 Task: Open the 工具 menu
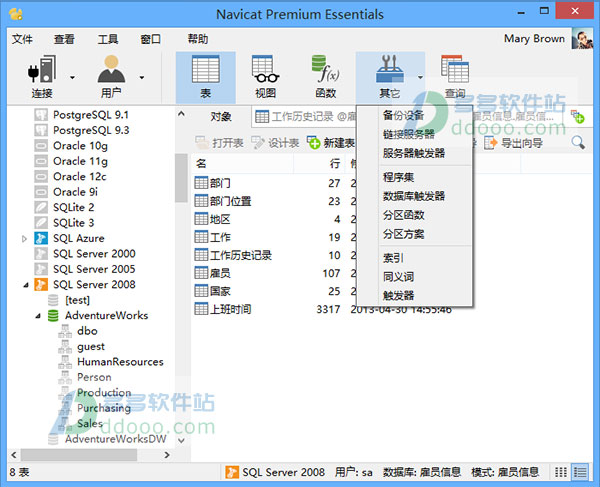[108, 39]
